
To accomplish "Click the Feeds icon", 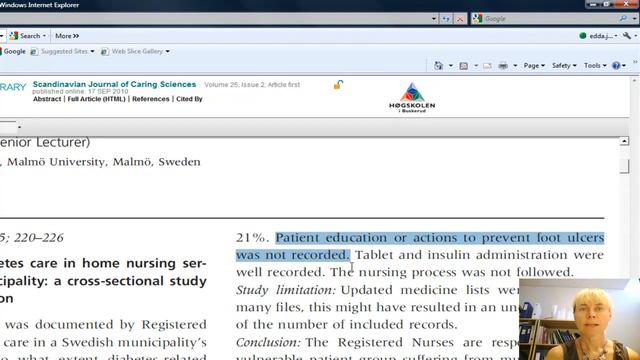I will (x=464, y=66).
